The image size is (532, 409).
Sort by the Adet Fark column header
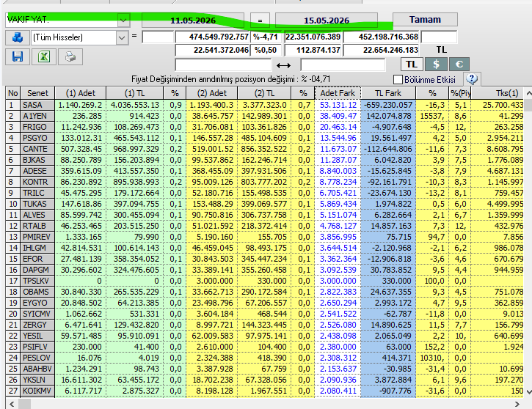pos(338,93)
